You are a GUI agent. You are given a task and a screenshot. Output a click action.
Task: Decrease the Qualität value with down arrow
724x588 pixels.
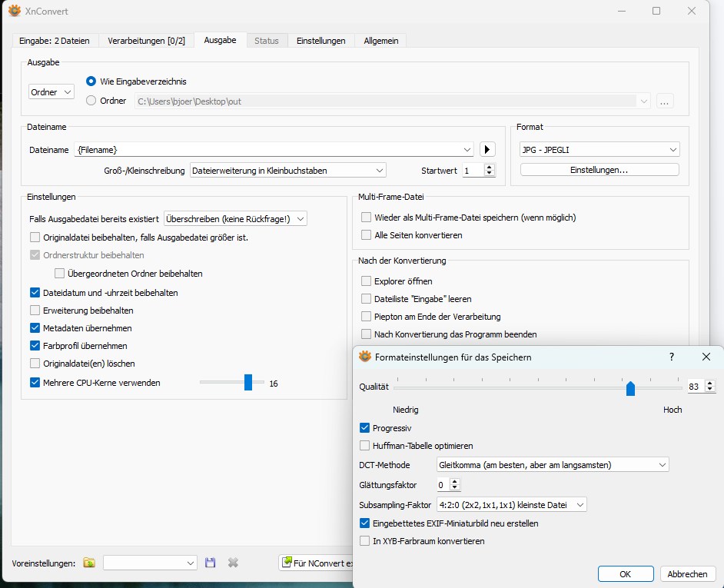point(710,390)
